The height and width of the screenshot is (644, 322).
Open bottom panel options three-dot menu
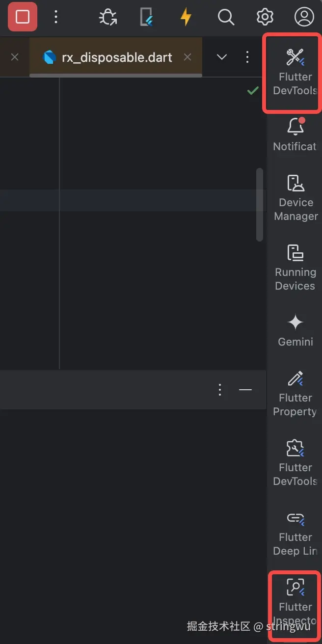[220, 390]
